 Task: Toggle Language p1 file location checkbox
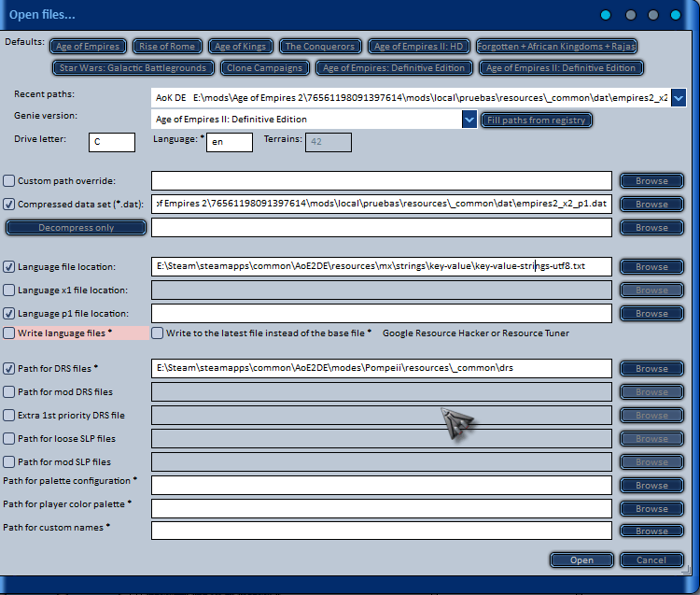point(9,314)
